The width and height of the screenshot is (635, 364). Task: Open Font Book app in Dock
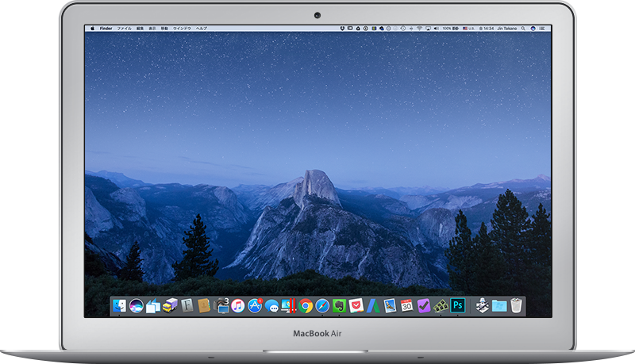pyautogui.click(x=187, y=306)
